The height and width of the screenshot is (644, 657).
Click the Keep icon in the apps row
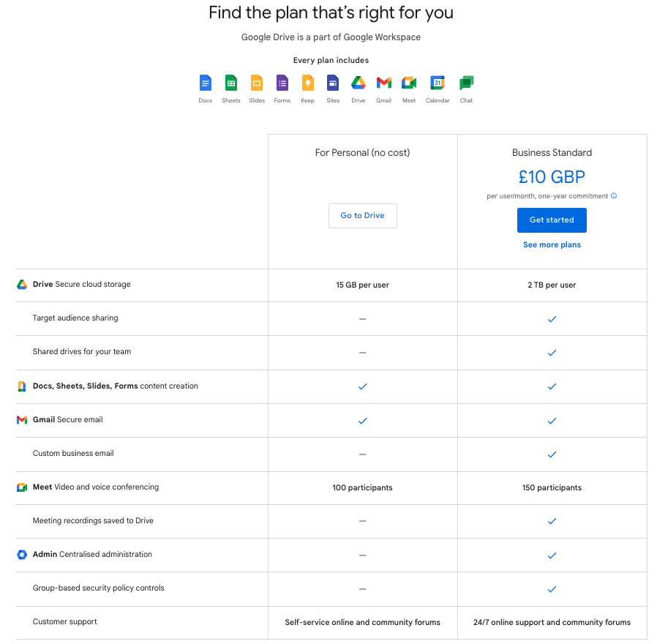(x=307, y=83)
